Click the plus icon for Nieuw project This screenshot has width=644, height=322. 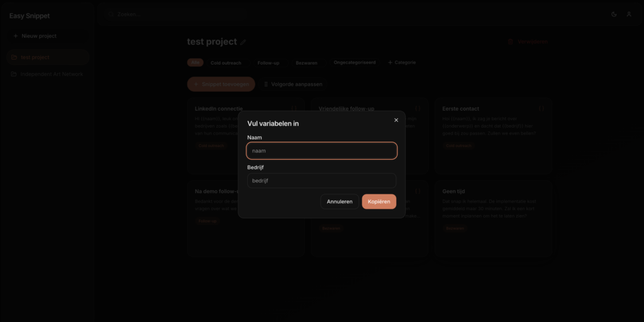(16, 36)
